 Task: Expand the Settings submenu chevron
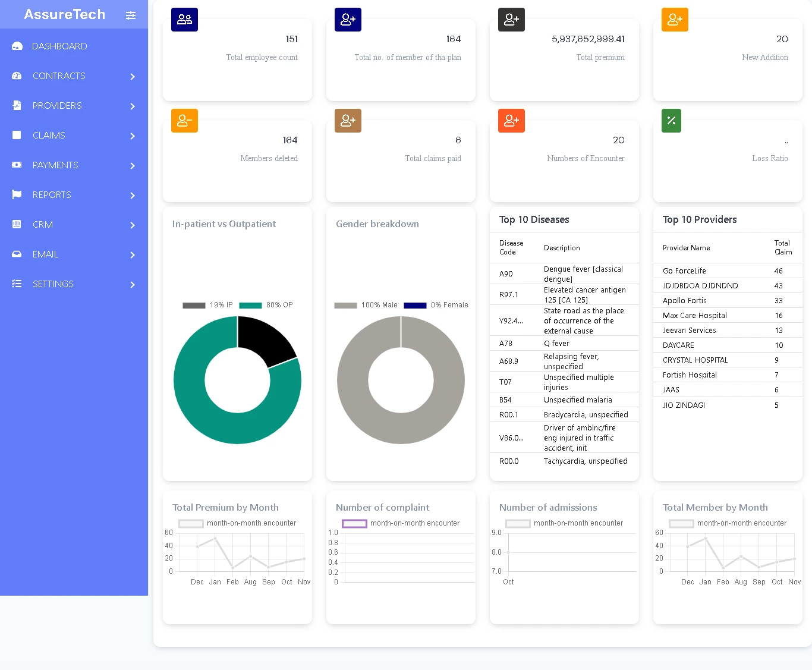(x=133, y=285)
